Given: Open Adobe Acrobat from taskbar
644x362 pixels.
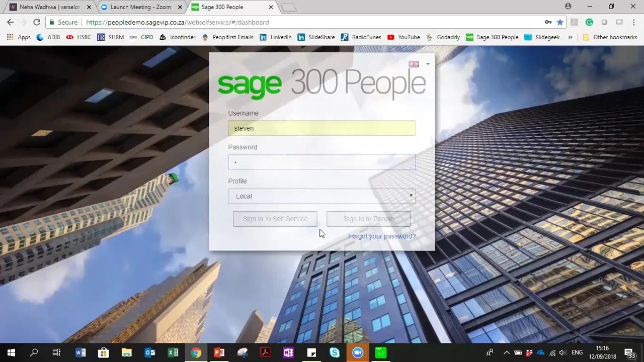Looking at the screenshot, I should click(265, 353).
